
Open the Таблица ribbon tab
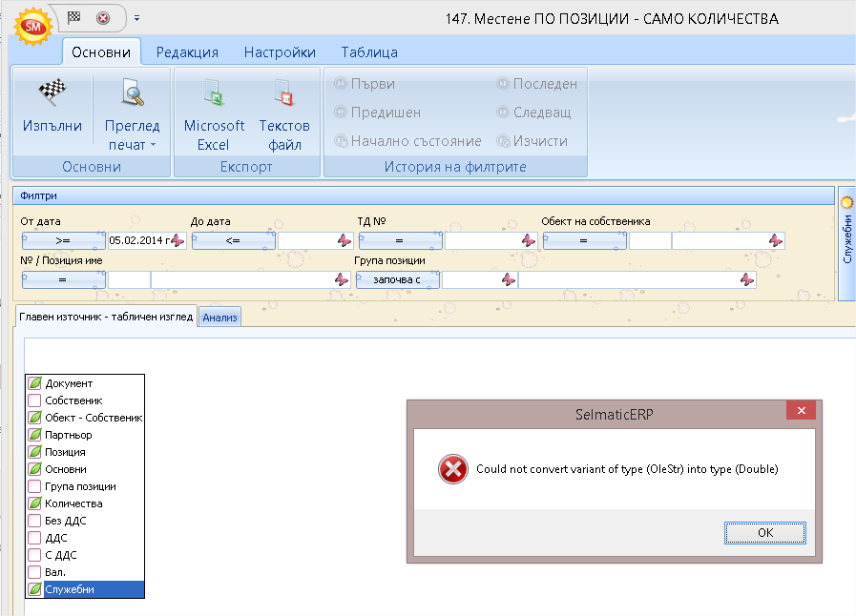(369, 51)
